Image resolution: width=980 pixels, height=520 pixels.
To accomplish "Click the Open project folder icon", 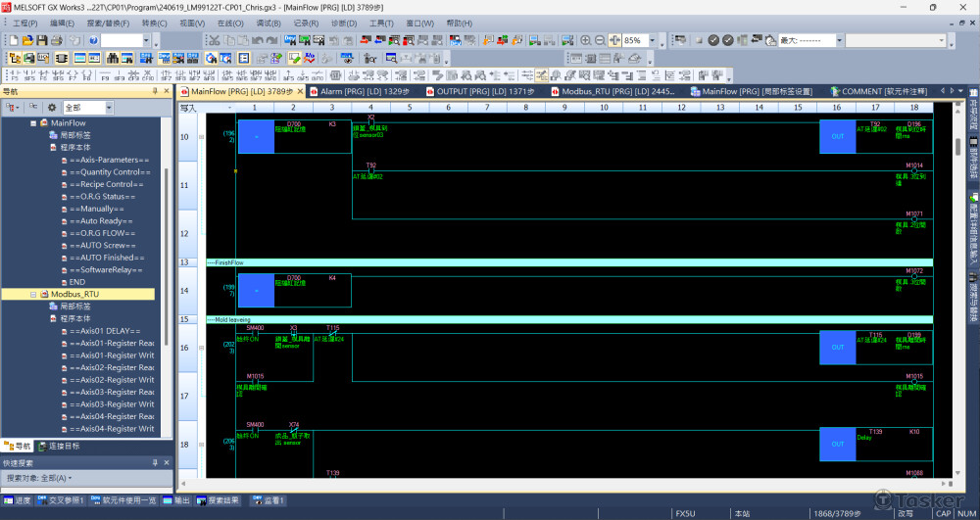I will pos(28,40).
